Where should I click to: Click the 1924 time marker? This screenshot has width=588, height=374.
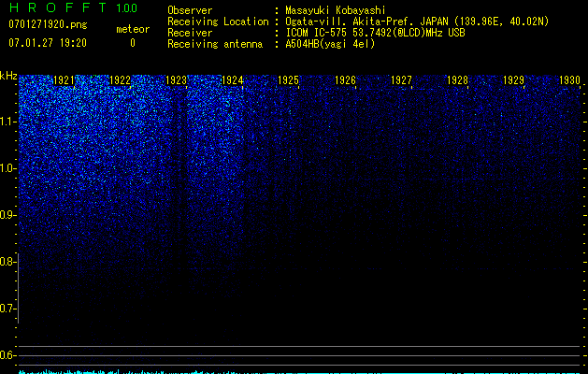pyautogui.click(x=233, y=79)
